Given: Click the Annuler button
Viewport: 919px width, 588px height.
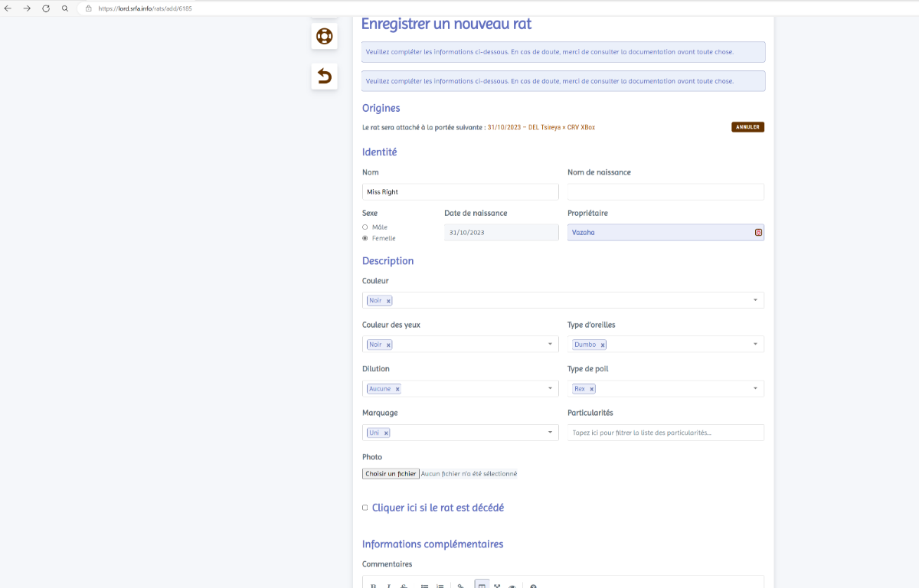Looking at the screenshot, I should (747, 127).
